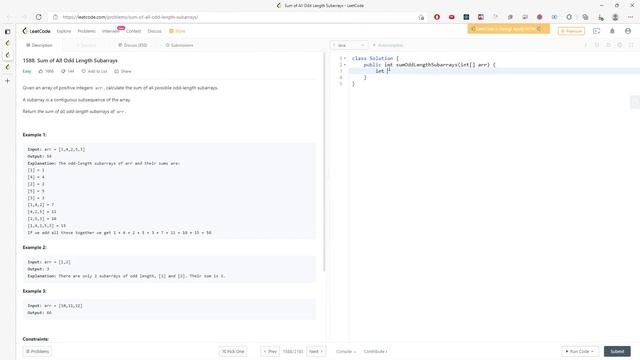The height and width of the screenshot is (360, 640).
Task: Open the Java language dropdown
Action: point(349,45)
